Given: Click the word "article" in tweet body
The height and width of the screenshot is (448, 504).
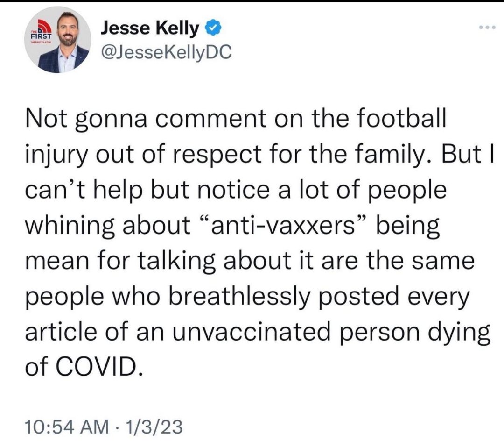Looking at the screenshot, I should click(x=61, y=332).
